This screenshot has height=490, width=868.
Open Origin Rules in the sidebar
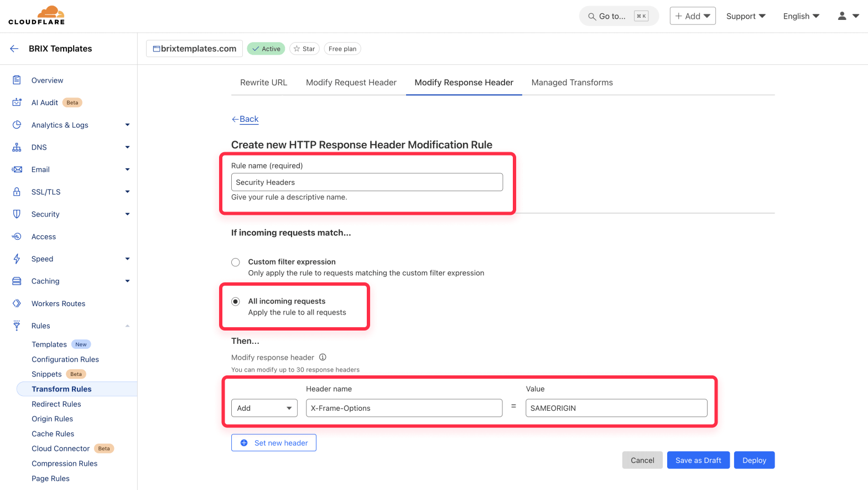53,419
